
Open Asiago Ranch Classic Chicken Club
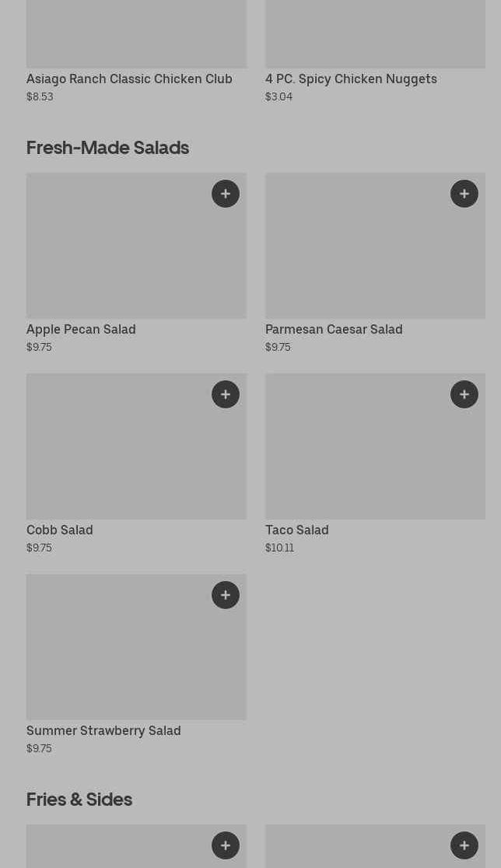[129, 79]
